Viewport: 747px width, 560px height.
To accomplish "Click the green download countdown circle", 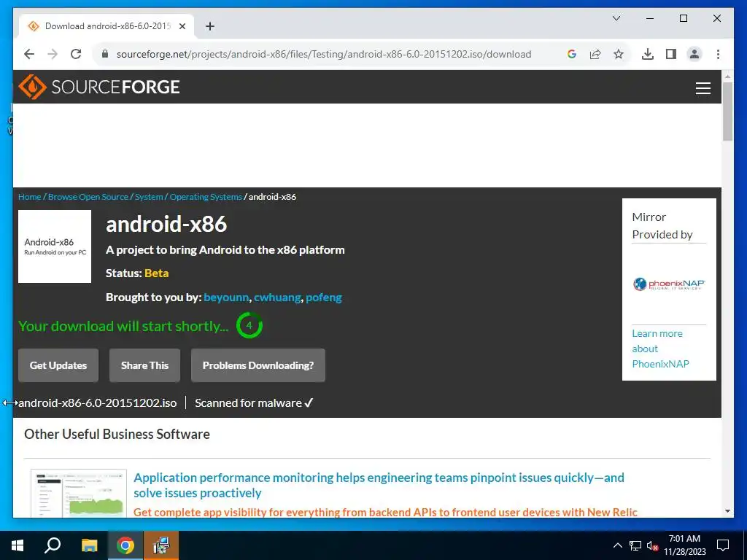I will 249,325.
